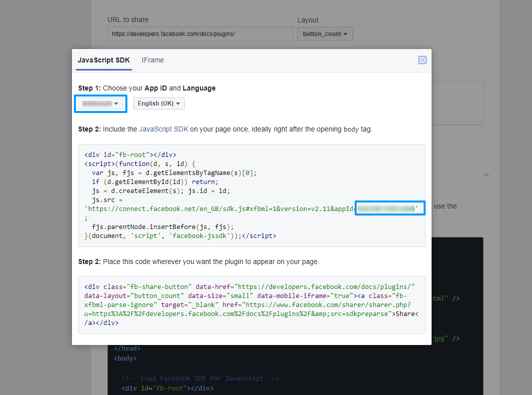Image resolution: width=532 pixels, height=395 pixels.
Task: Click the js.src = code line
Action: (107, 200)
